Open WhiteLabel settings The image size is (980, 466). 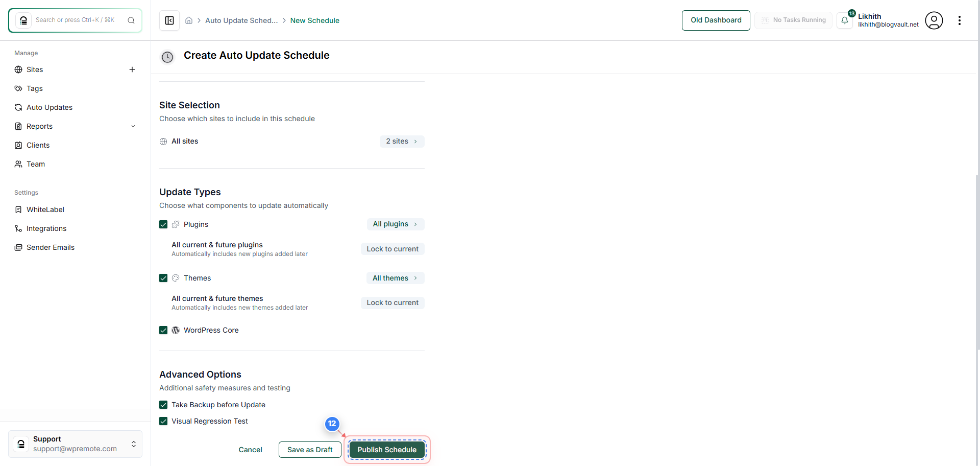(45, 209)
